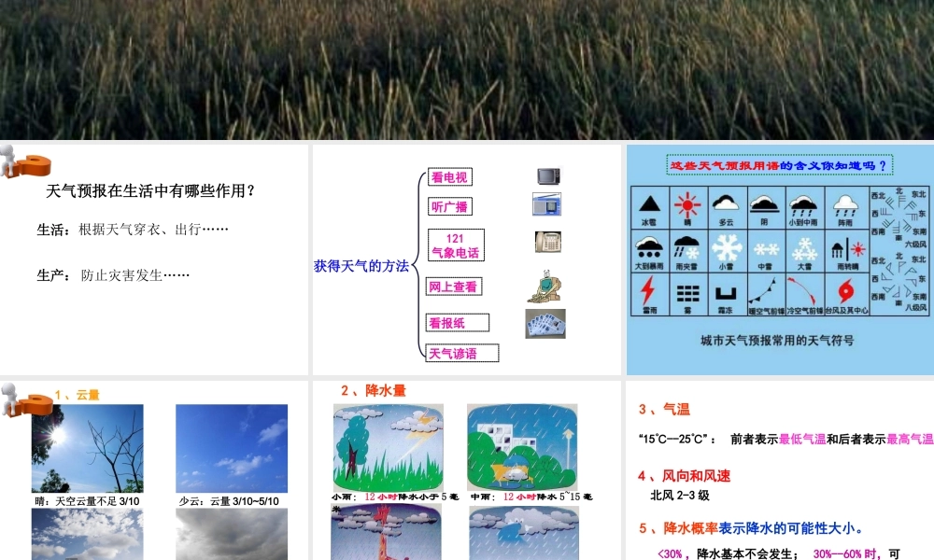Select the 雨转晴 weather symbol

pos(848,249)
